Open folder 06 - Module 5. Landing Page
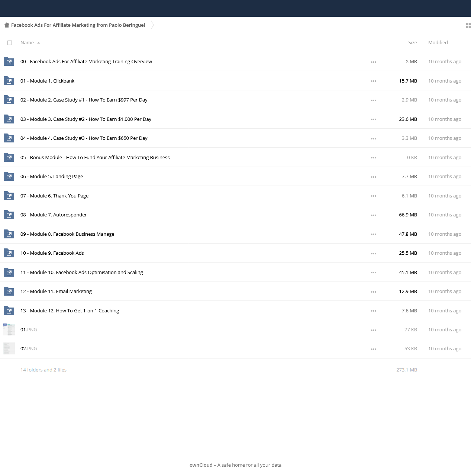 coord(52,177)
